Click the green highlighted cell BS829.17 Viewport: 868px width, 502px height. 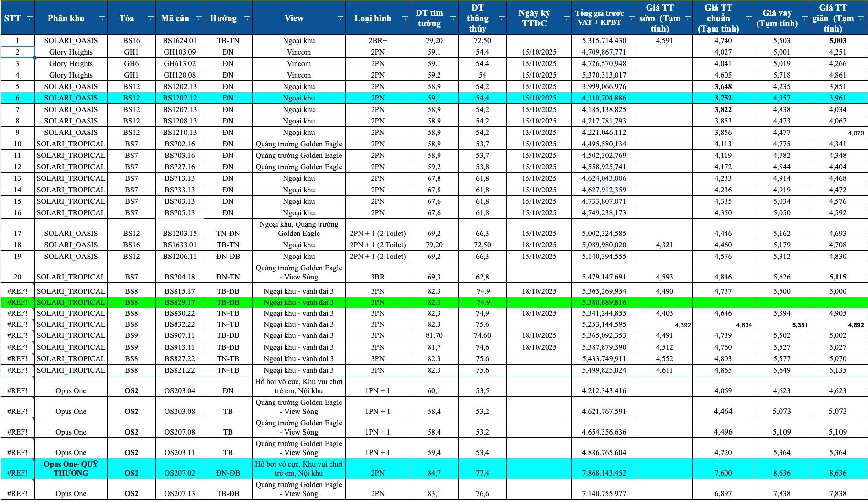pos(179,302)
